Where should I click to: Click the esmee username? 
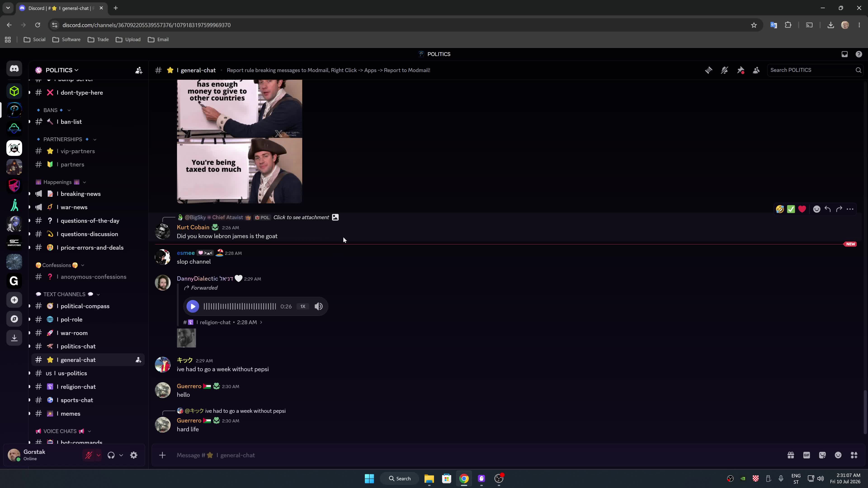click(186, 253)
